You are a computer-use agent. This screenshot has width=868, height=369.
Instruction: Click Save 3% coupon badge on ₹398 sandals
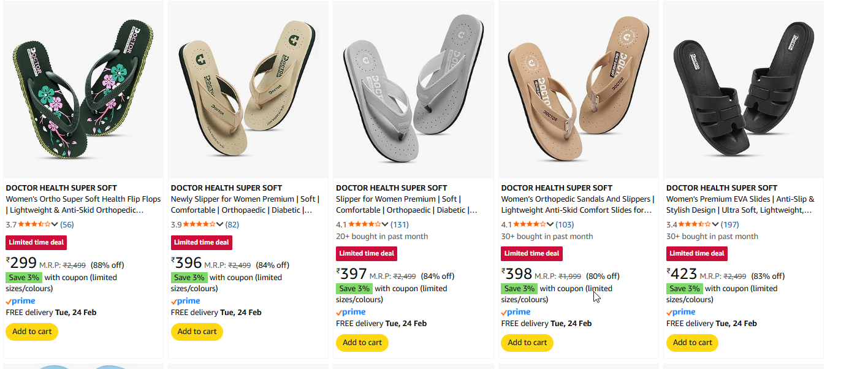519,289
